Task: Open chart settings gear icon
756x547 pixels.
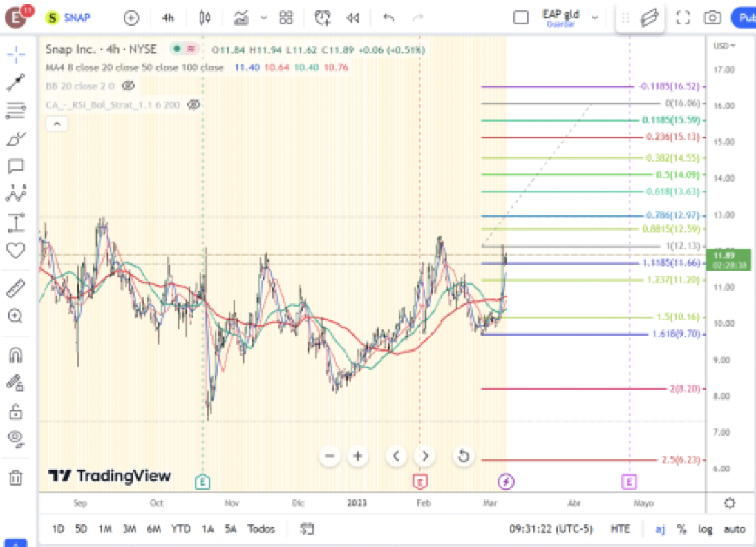Action: click(x=730, y=503)
